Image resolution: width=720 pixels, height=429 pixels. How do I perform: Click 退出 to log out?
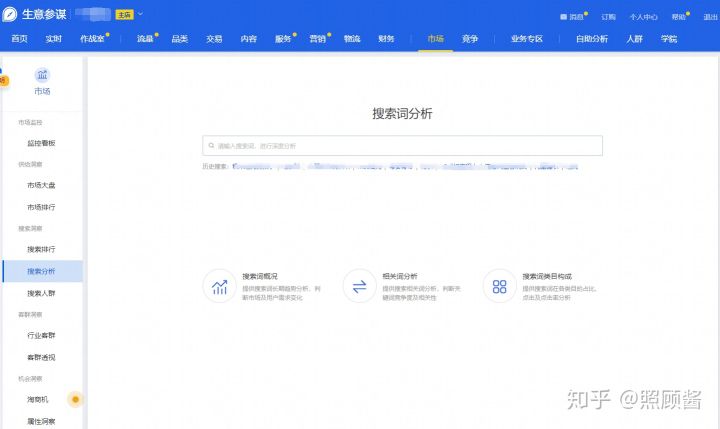pyautogui.click(x=710, y=17)
